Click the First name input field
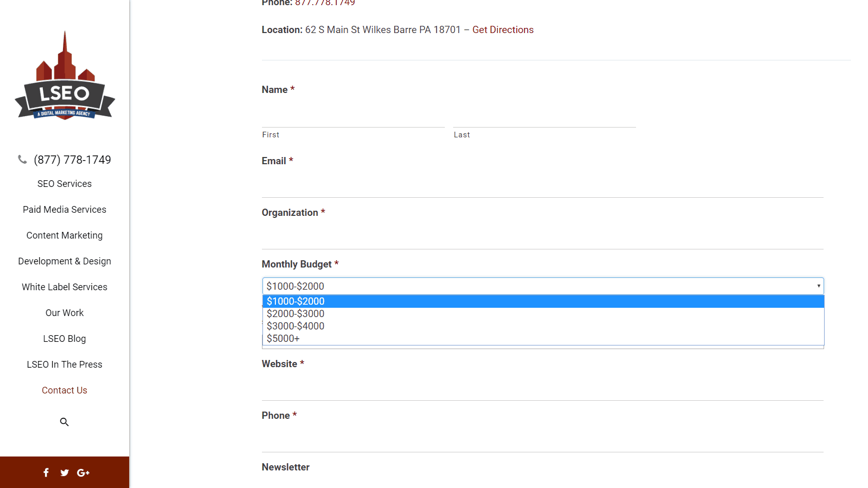Viewport: 868px width, 488px height. (353, 117)
